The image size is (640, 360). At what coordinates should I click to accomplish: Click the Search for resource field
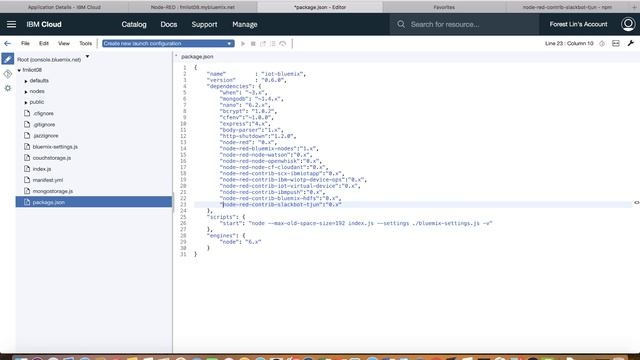click(464, 24)
